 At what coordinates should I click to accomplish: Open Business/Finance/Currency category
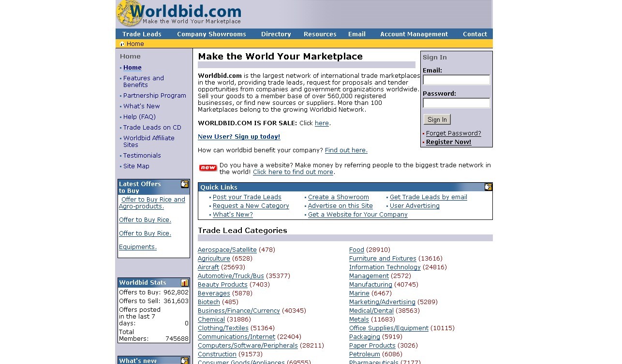(239, 311)
